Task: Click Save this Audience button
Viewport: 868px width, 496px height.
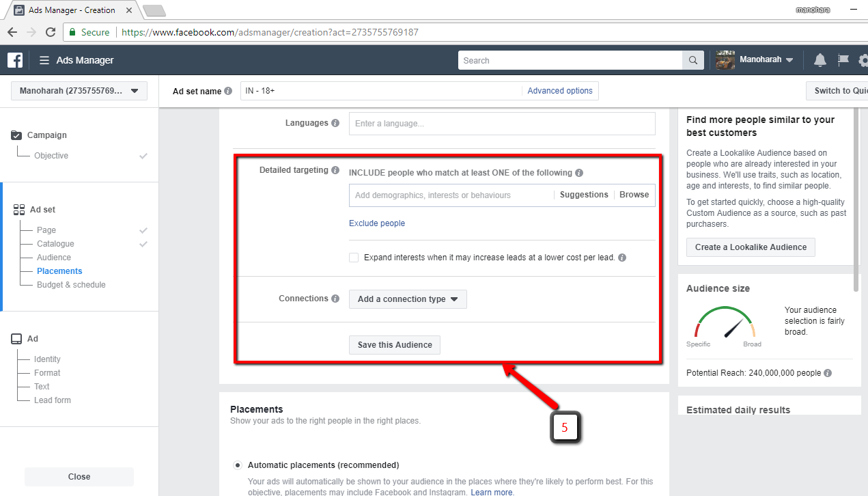Action: (395, 345)
